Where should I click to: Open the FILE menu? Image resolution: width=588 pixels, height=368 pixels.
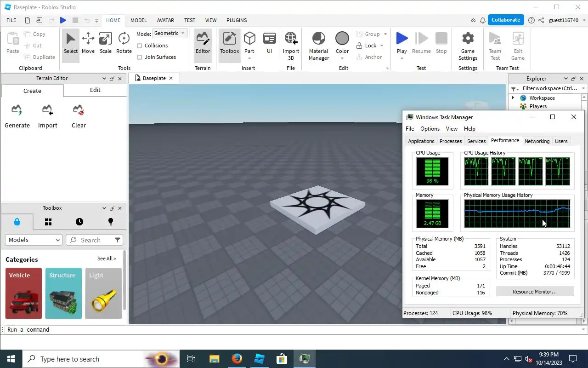pos(11,20)
